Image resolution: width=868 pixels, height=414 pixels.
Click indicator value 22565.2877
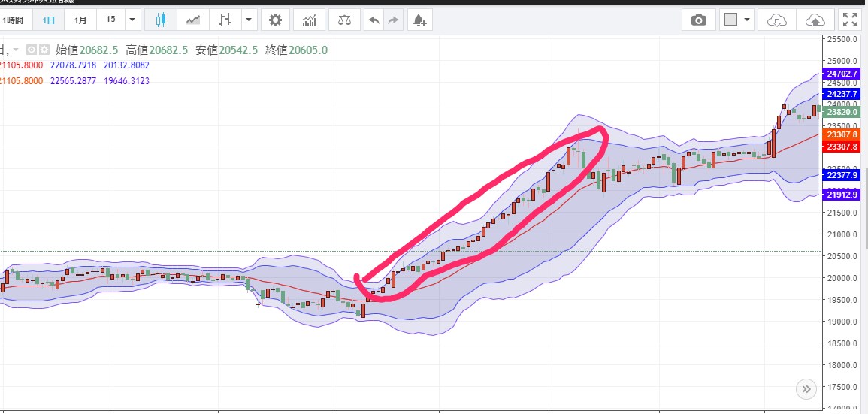click(73, 81)
